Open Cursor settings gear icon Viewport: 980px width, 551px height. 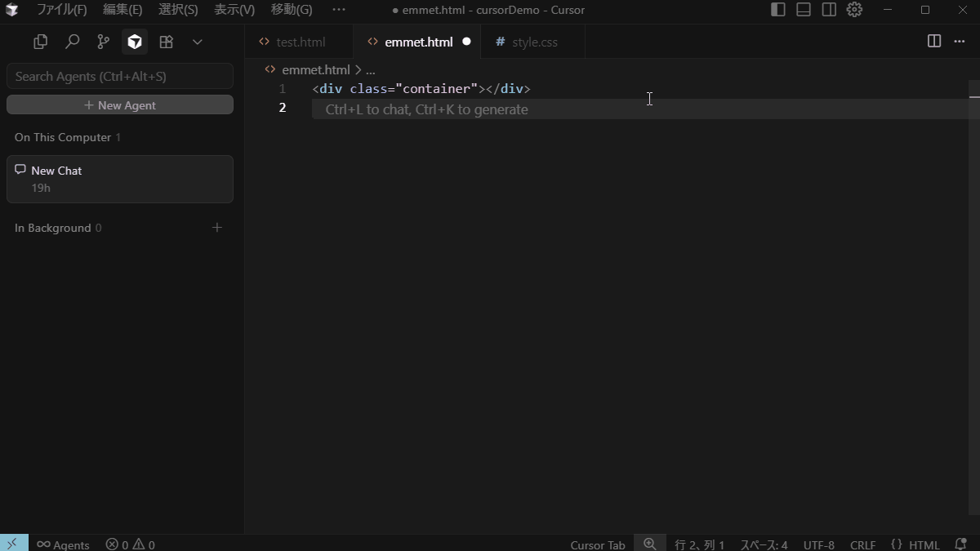(854, 10)
